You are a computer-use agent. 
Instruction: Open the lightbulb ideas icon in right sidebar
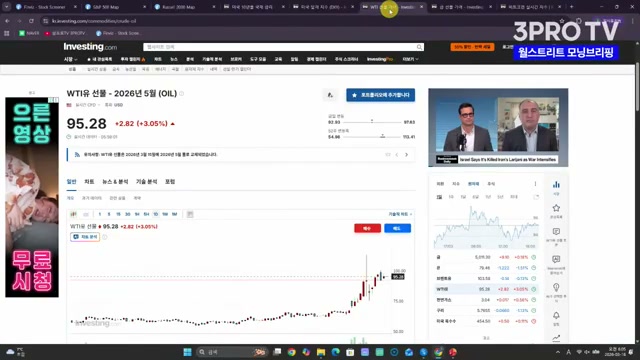(556, 287)
